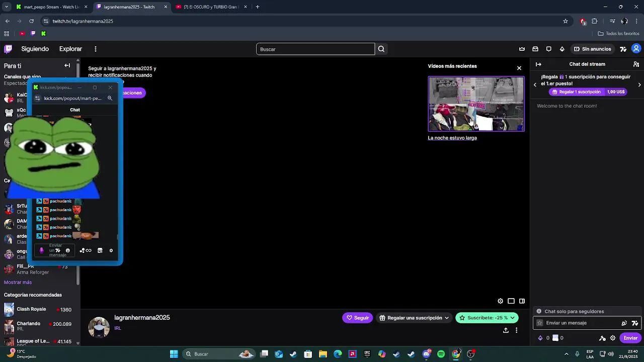The width and height of the screenshot is (644, 362).
Task: Click the Kick popout emoji icon
Action: click(68, 250)
